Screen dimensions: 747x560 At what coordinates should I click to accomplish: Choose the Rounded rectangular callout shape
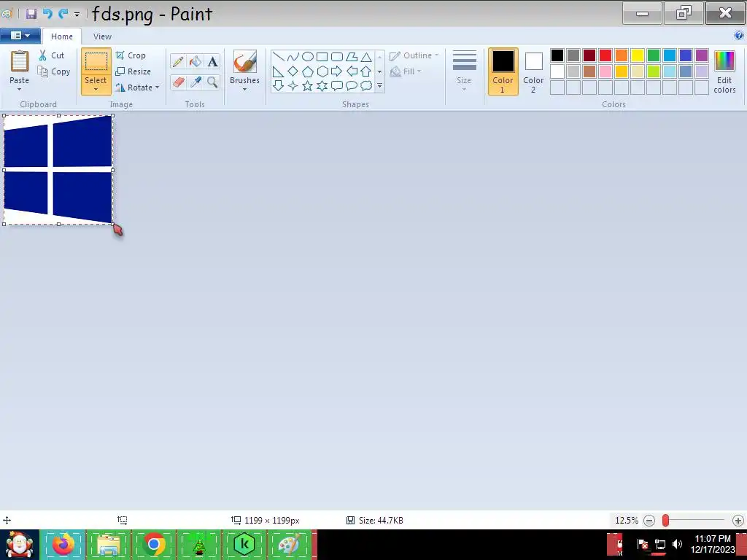(x=337, y=86)
